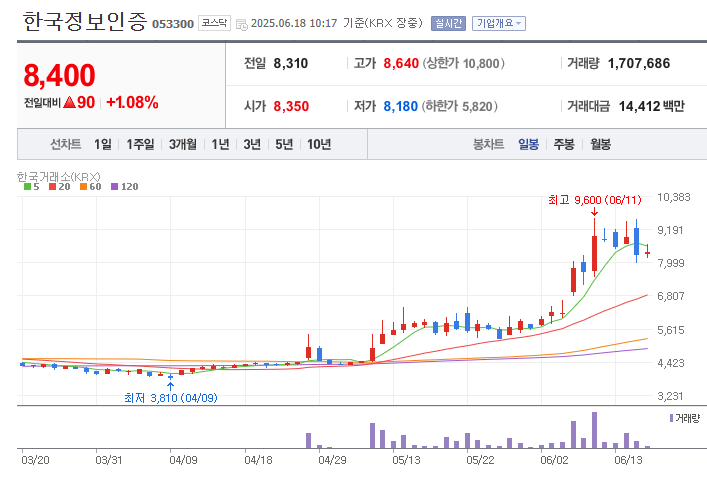Click the purple 거래량 legend marker
The image size is (707, 486).
point(671,418)
